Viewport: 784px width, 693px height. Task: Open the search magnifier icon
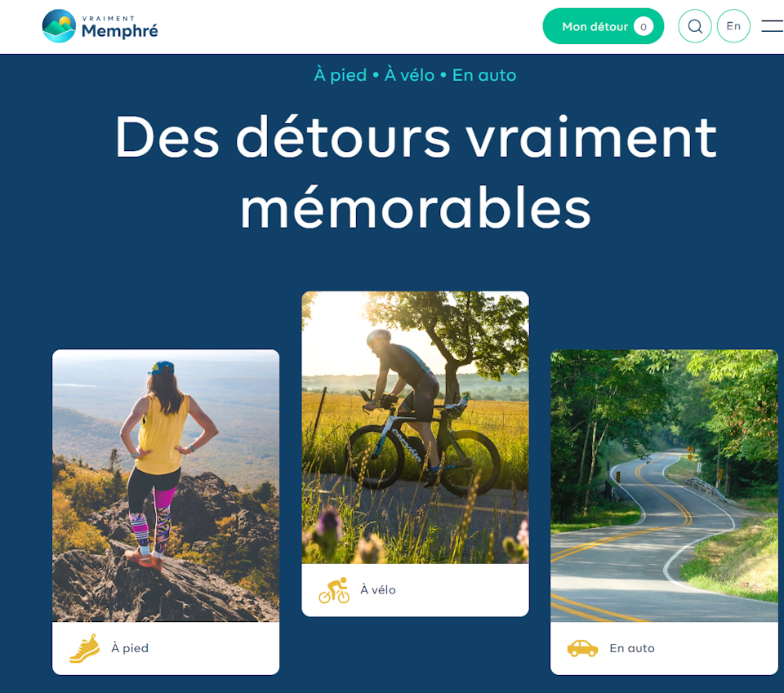coord(694,26)
